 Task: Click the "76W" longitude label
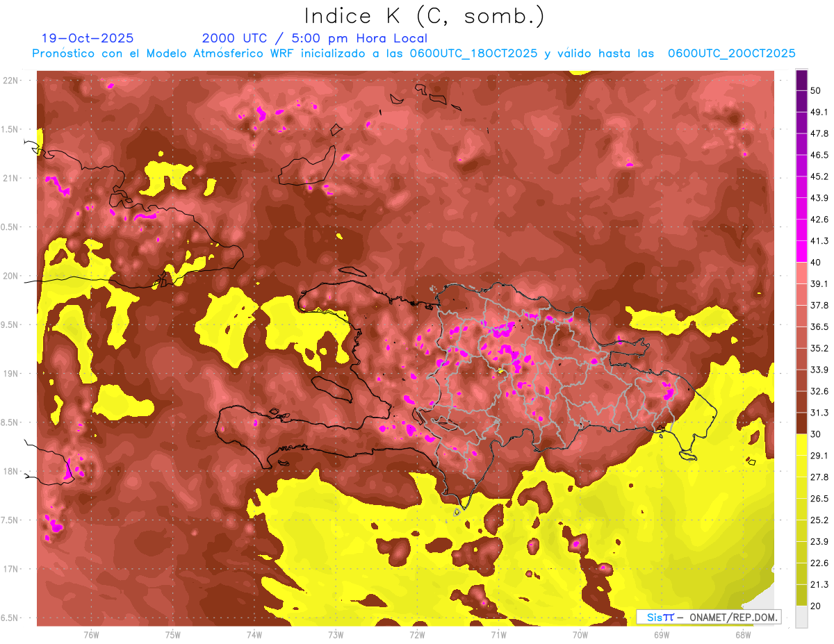point(91,635)
